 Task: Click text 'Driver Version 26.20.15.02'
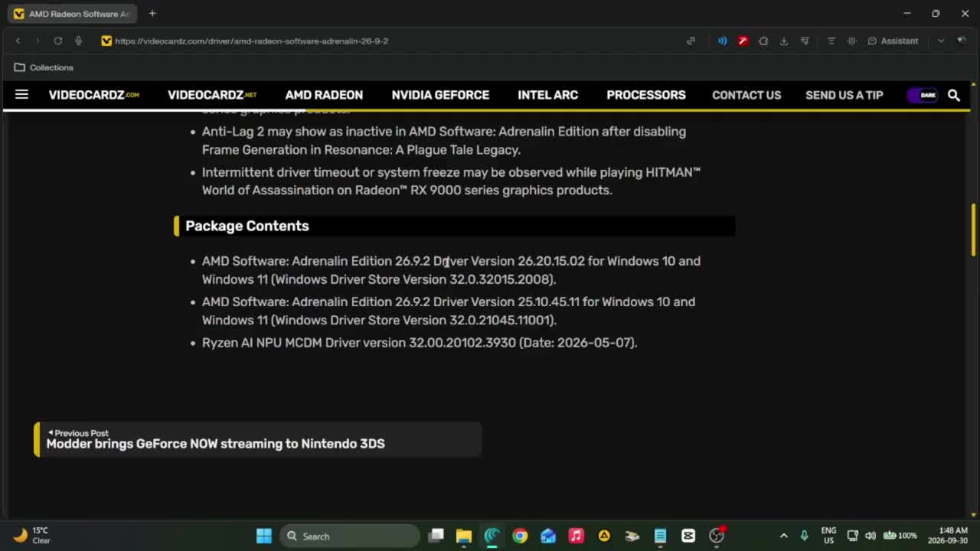[509, 261]
